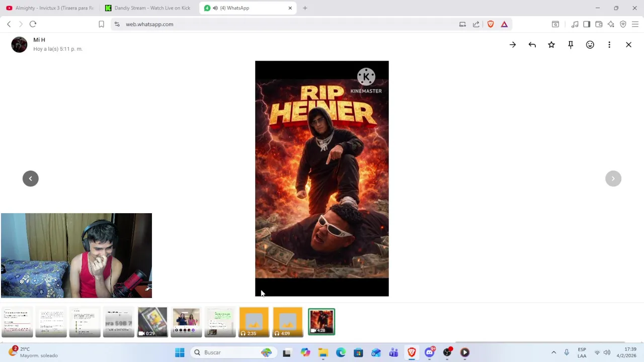Open Task View from the taskbar
This screenshot has height=362, width=644.
pos(287,352)
